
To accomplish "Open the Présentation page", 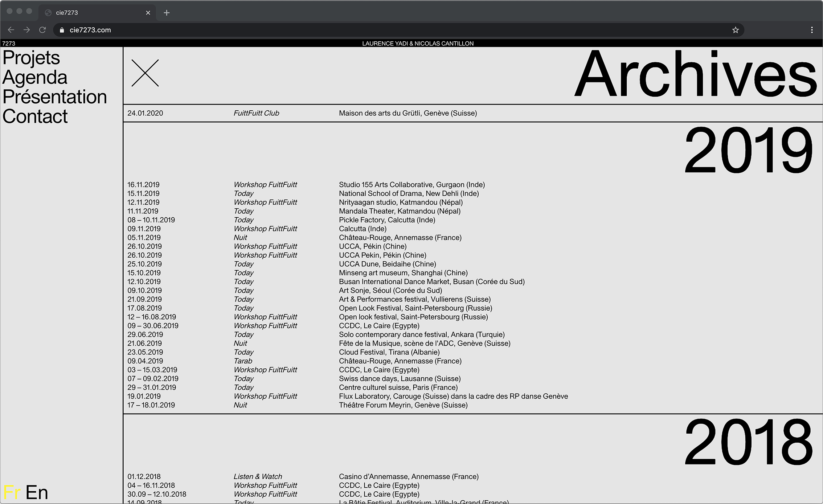I will 55,97.
